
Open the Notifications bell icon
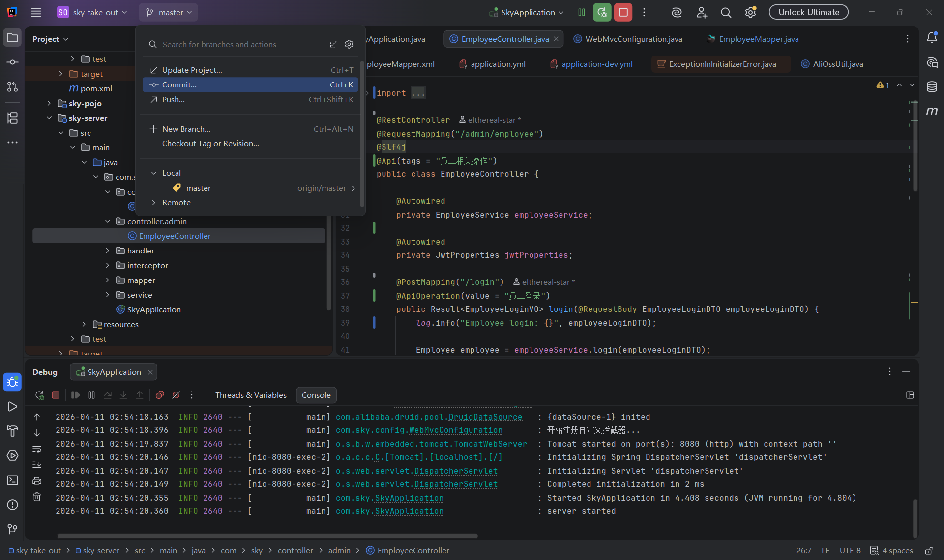[932, 38]
